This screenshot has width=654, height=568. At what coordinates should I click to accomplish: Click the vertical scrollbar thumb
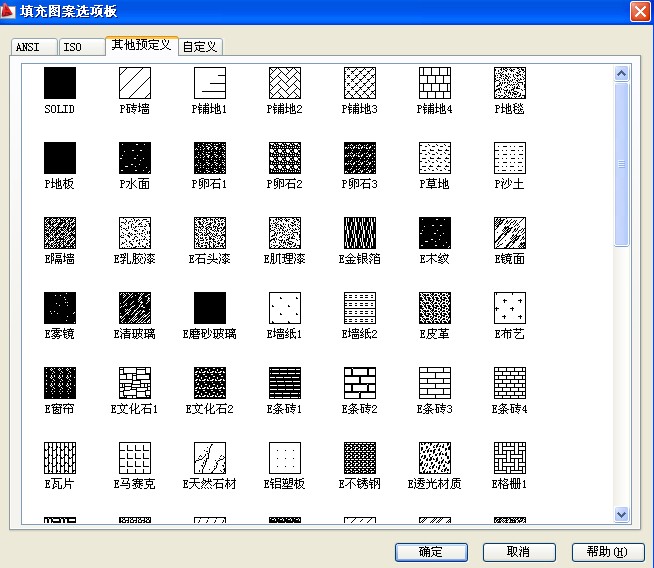(x=621, y=165)
